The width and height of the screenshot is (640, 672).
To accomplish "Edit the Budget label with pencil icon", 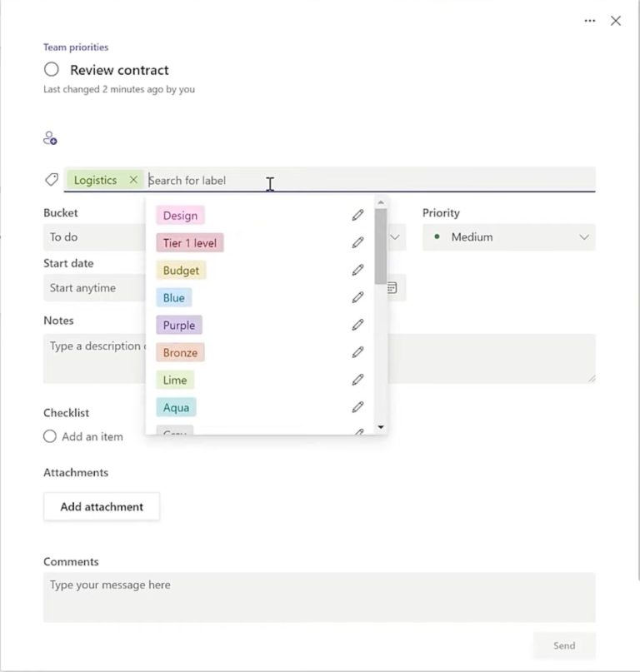I will [357, 270].
